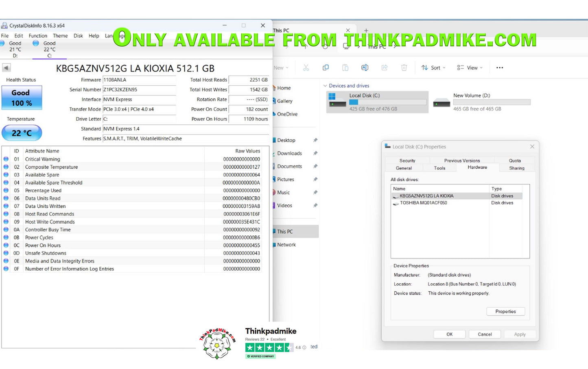Image resolution: width=588 pixels, height=369 pixels.
Task: Open the Edit menu in CrystalDiskInfo
Action: point(19,36)
